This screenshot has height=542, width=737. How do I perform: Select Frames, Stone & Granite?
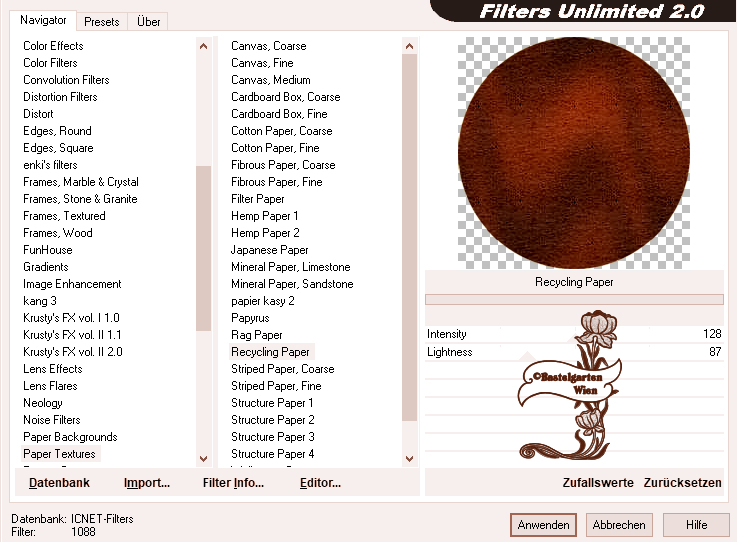click(x=80, y=199)
